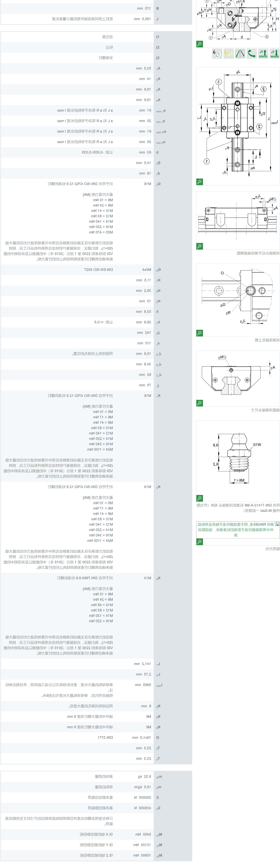Click the 标记 row text

[x=109, y=48]
